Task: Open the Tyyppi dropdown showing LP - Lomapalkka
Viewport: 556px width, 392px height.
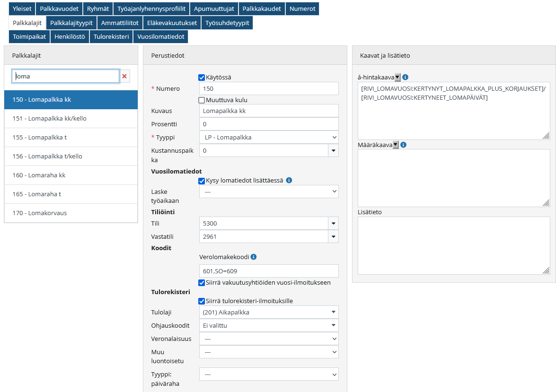Action: pyautogui.click(x=269, y=137)
